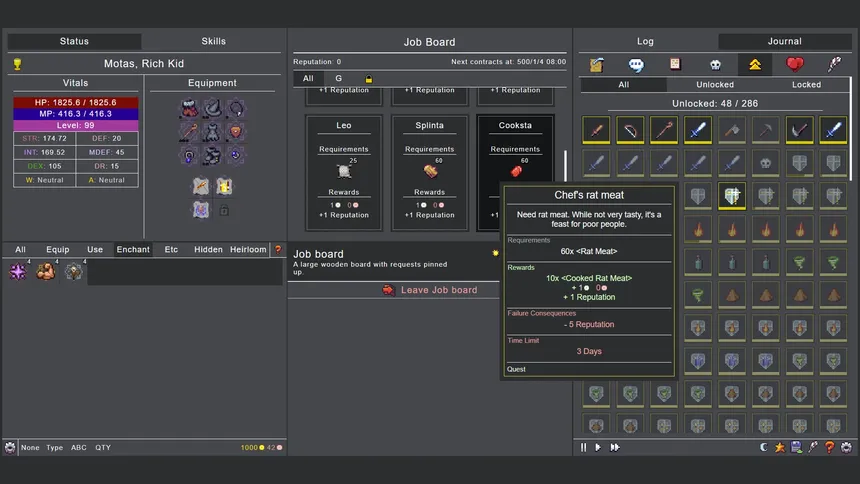This screenshot has width=860, height=484.
Task: Enable fast forward game speed
Action: (615, 447)
